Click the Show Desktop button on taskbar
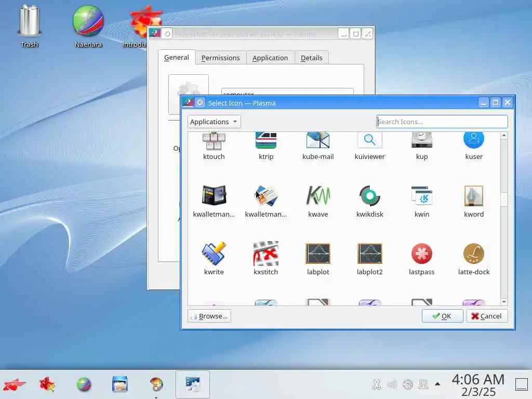Image resolution: width=532 pixels, height=399 pixels. point(522,384)
